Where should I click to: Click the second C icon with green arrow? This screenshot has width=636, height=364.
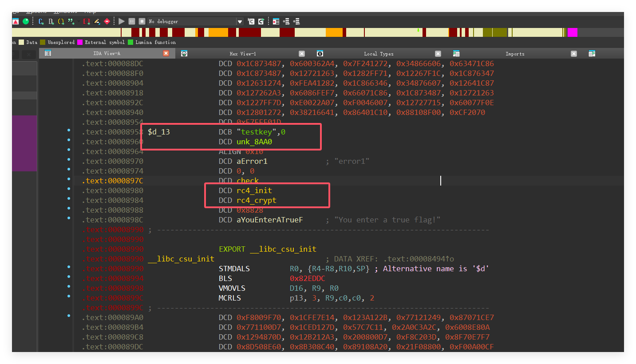261,21
